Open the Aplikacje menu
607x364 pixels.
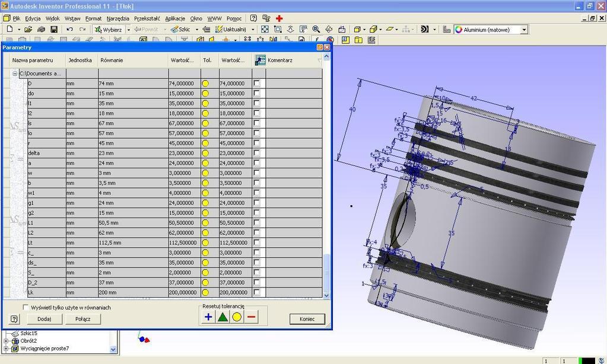[x=175, y=18]
